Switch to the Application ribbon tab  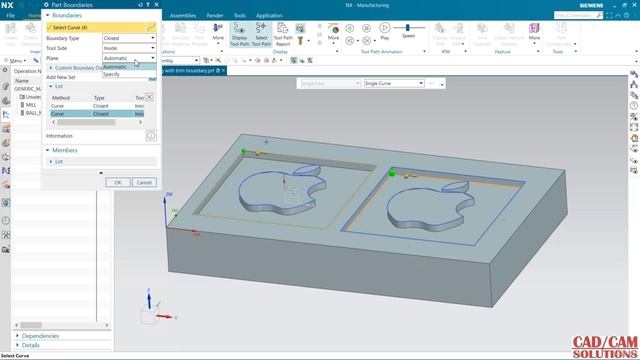[269, 16]
